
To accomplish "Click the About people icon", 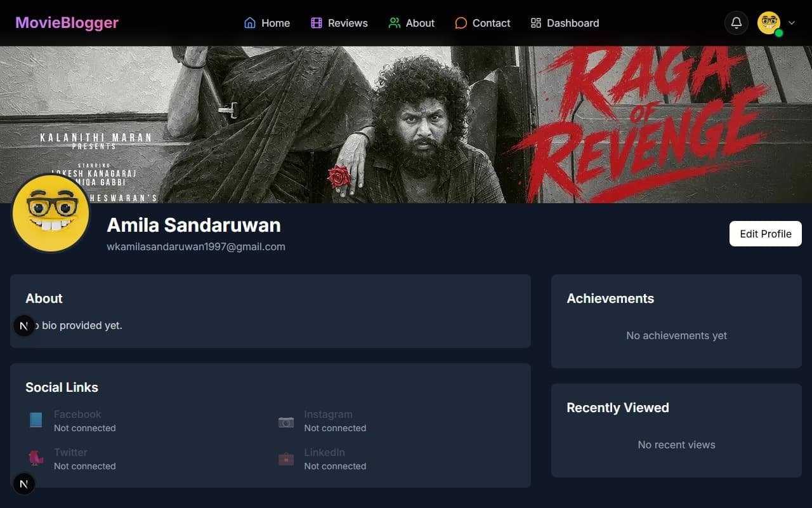I will [x=395, y=23].
